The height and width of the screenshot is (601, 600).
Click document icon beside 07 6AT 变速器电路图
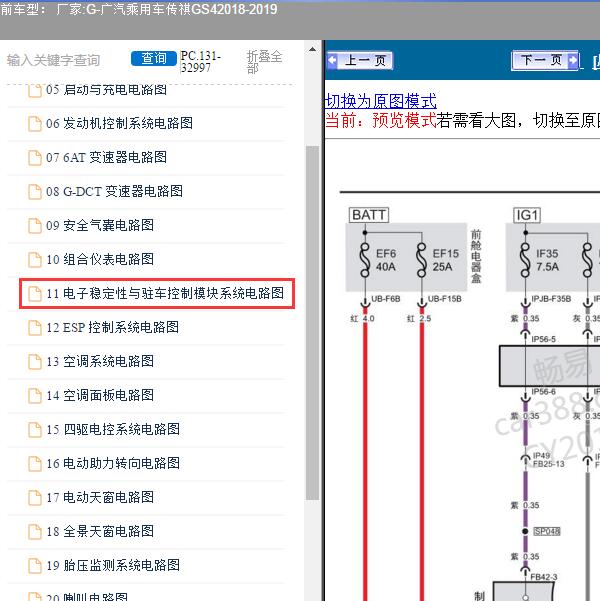click(x=35, y=158)
